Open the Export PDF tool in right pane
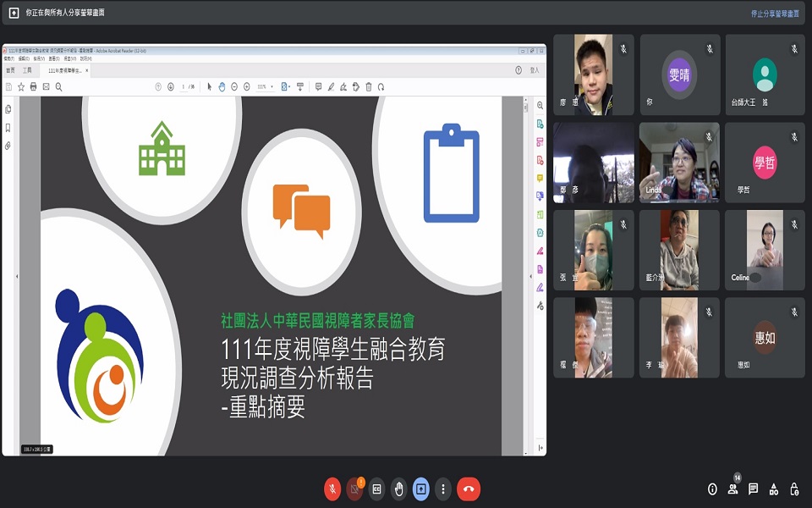Image resolution: width=812 pixels, height=508 pixels. (x=540, y=124)
